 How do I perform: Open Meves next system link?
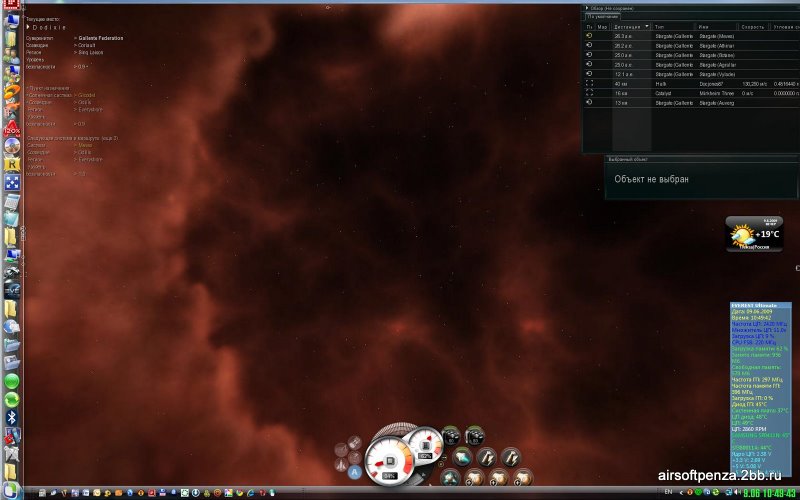point(85,145)
